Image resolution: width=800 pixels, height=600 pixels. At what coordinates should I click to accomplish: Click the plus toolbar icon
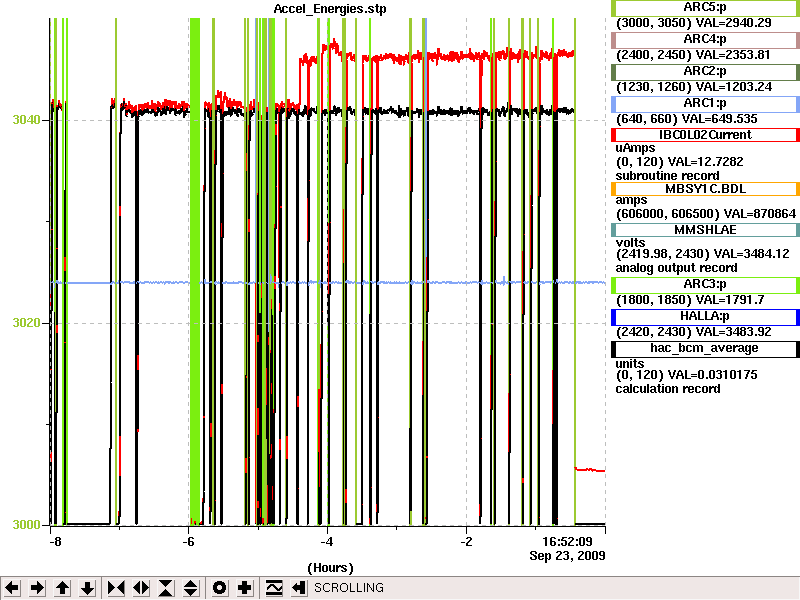(244, 588)
